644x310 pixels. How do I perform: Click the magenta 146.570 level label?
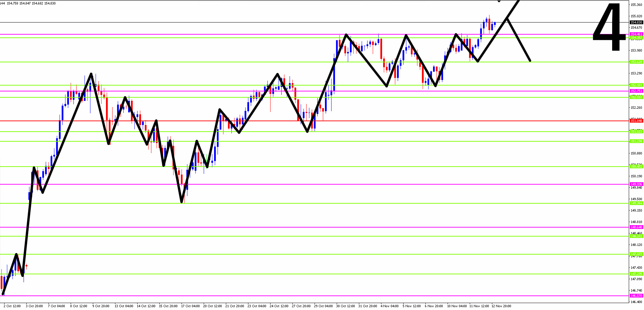636,296
